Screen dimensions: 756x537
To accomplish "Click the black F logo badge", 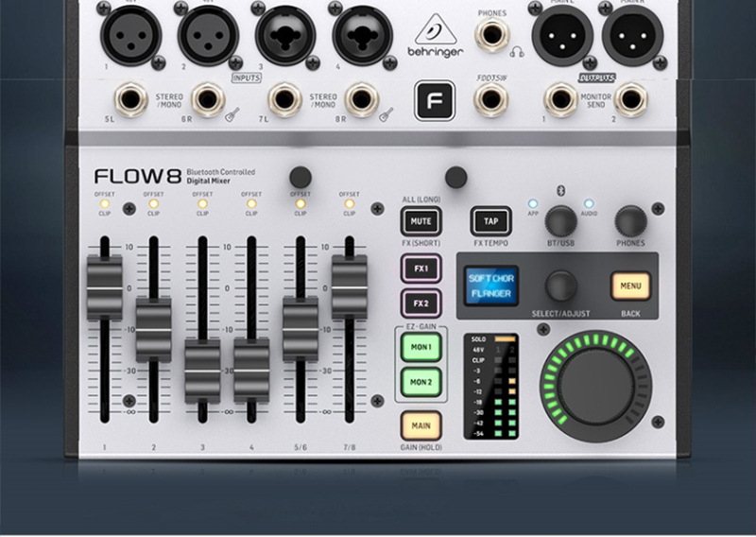I will pos(435,100).
